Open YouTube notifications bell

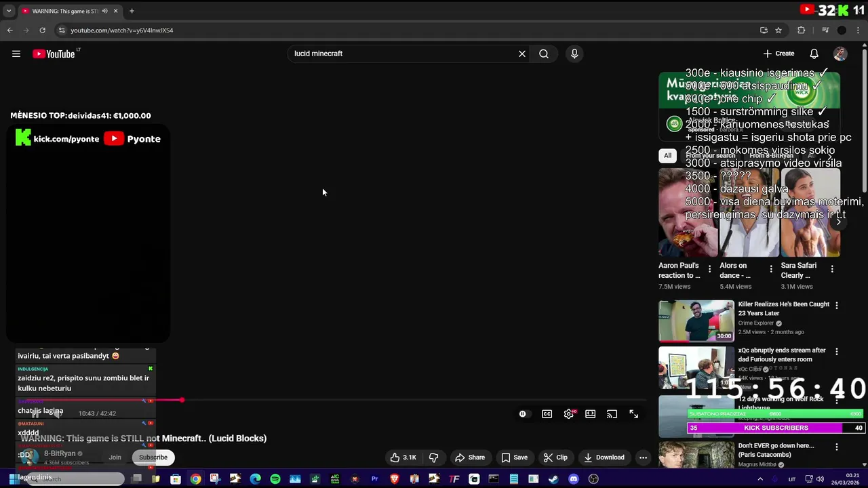[x=814, y=54]
